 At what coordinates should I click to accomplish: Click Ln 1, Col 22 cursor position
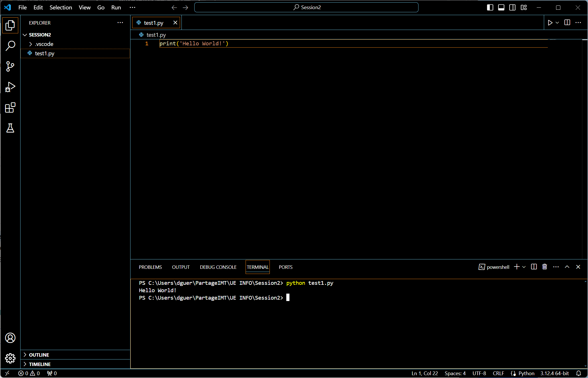(x=424, y=373)
